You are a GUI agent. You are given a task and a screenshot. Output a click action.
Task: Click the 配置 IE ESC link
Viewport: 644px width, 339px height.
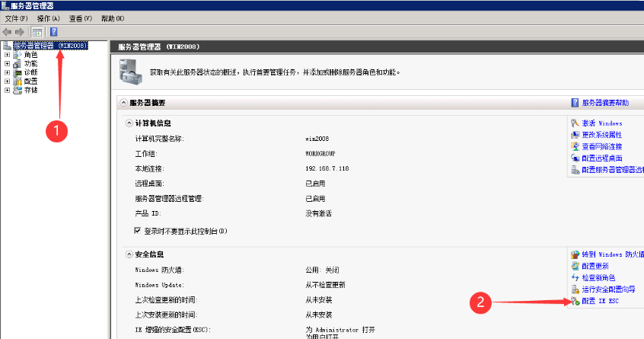[x=601, y=301]
